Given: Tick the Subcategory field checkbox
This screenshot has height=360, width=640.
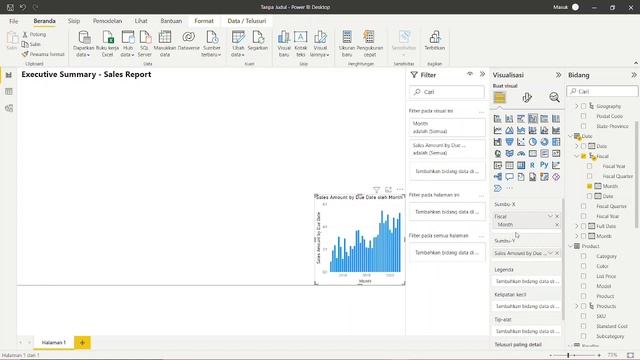Looking at the screenshot, I should [x=584, y=336].
